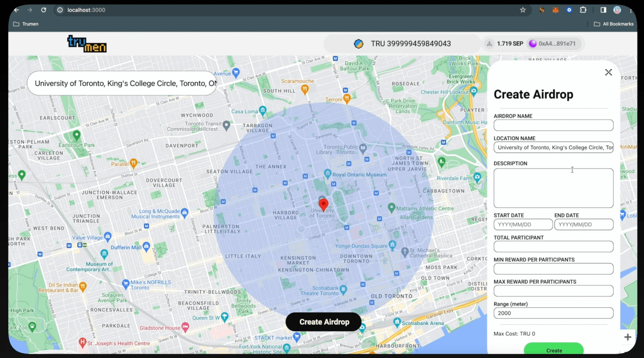Click the trumen logo
The width and height of the screenshot is (644, 358).
[x=87, y=44]
